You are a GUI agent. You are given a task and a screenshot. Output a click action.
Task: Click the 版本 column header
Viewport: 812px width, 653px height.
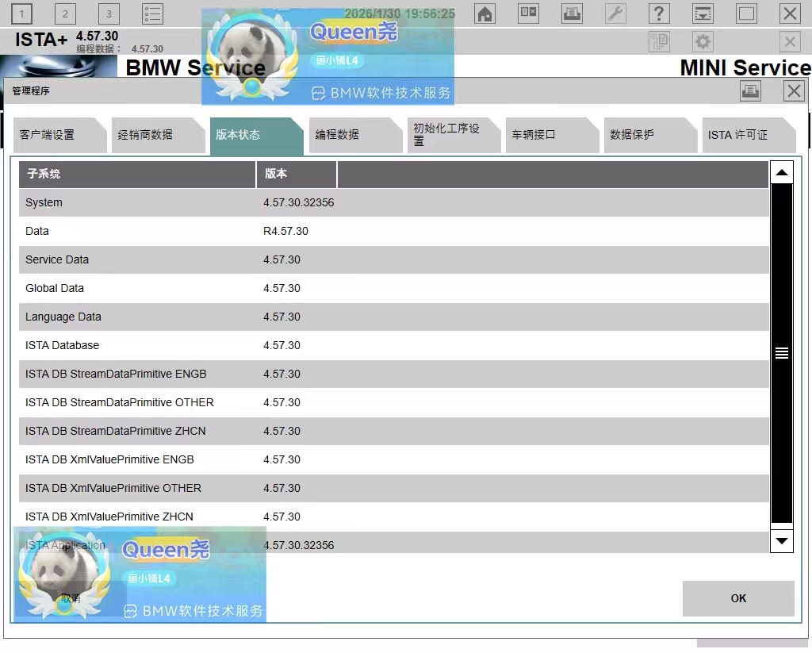point(297,174)
